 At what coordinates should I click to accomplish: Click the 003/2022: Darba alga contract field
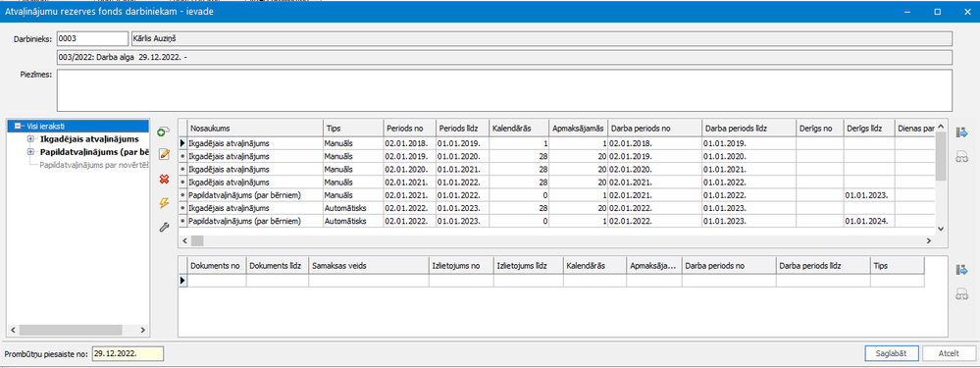[504, 58]
